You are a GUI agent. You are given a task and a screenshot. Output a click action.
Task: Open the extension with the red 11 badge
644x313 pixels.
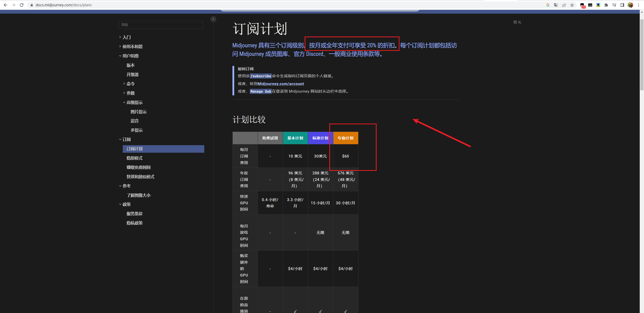click(x=582, y=5)
